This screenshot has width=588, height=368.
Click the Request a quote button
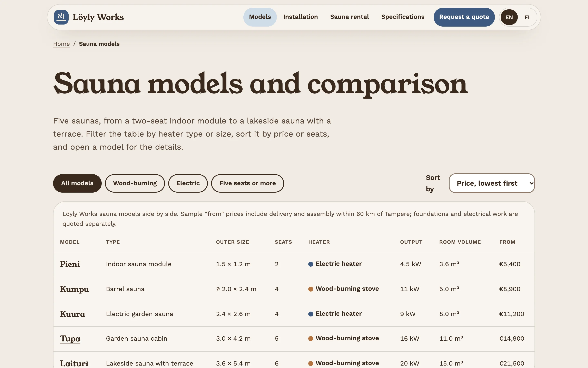(x=464, y=17)
